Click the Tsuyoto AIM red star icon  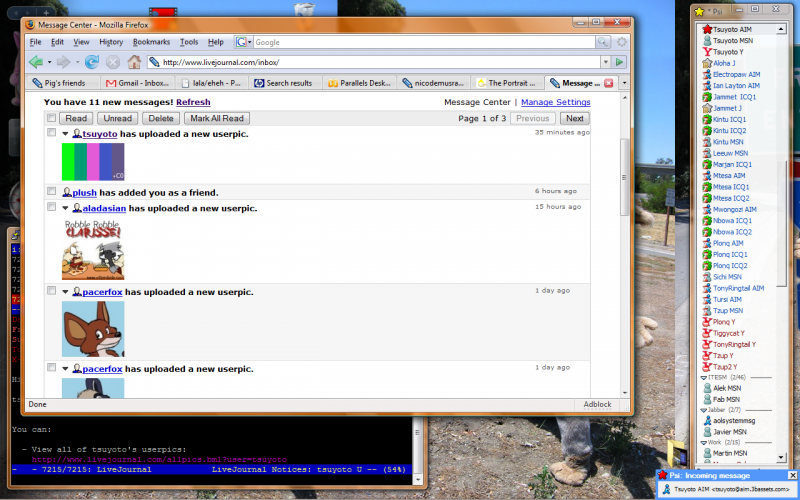706,30
